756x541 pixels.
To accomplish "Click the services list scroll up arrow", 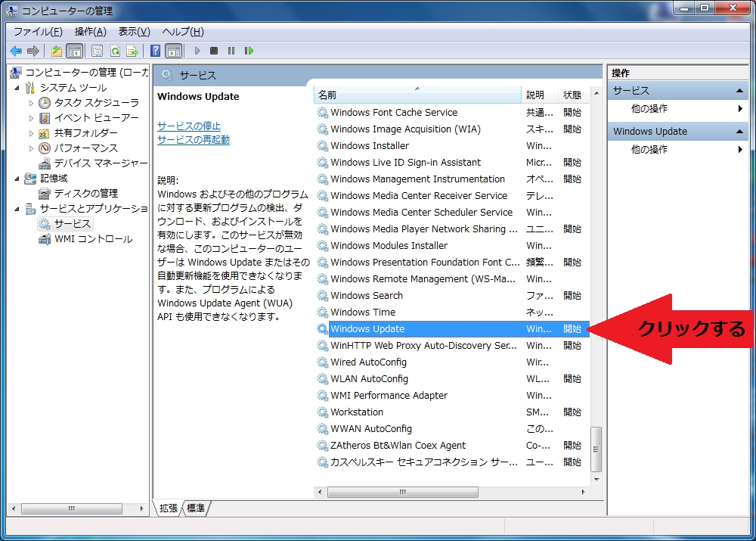I will click(x=596, y=93).
